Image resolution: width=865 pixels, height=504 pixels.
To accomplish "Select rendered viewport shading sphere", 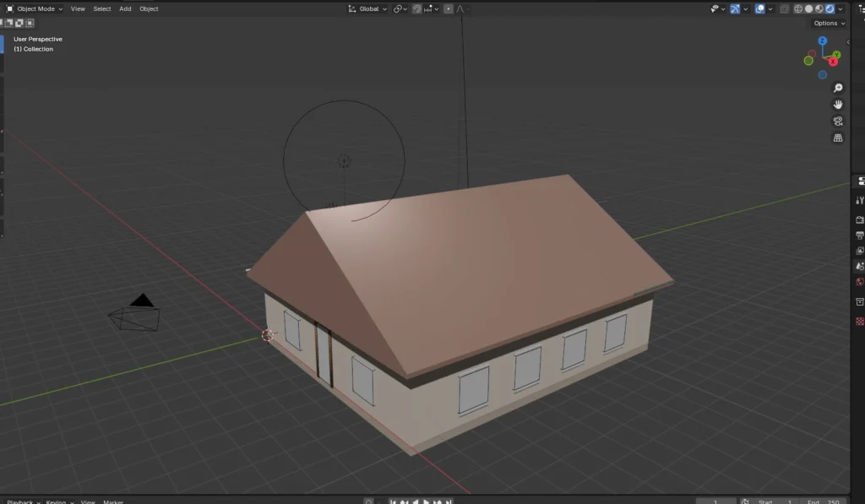I will 830,8.
